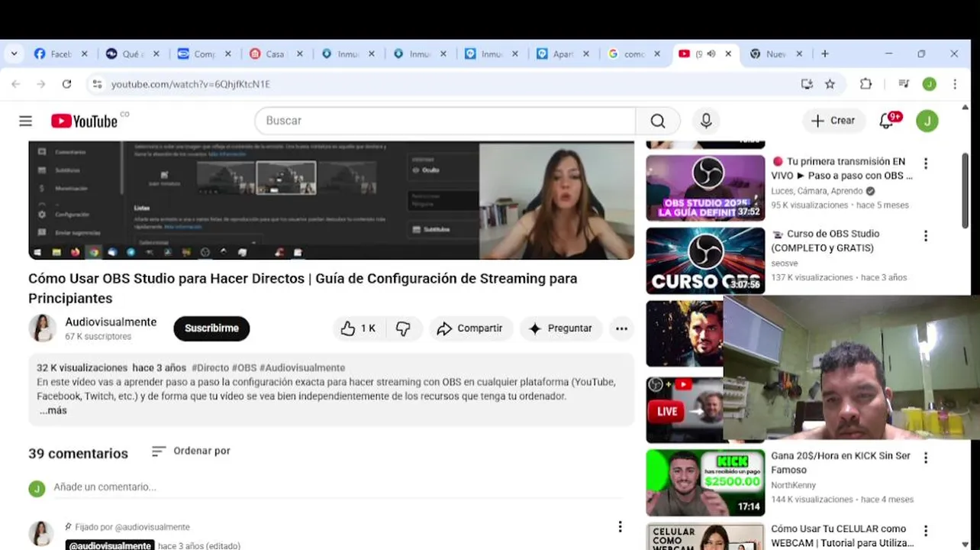Screen dimensions: 980x550
Task: Click the Compartir share button
Action: (x=471, y=328)
